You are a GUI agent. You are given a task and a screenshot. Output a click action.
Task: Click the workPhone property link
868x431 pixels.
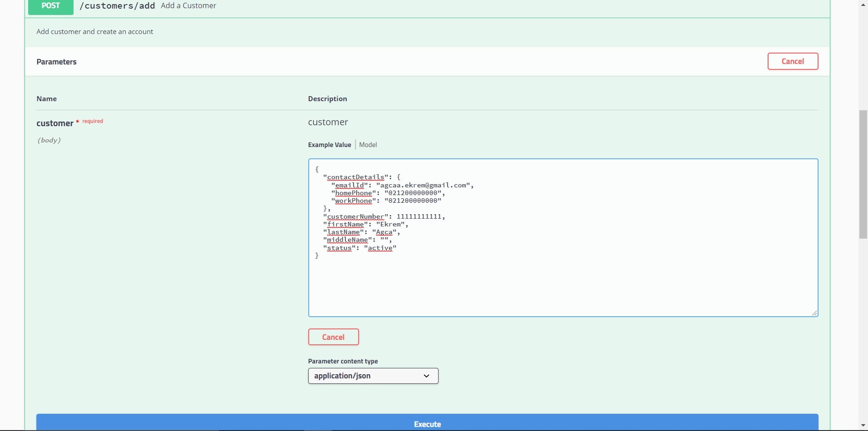tap(354, 201)
